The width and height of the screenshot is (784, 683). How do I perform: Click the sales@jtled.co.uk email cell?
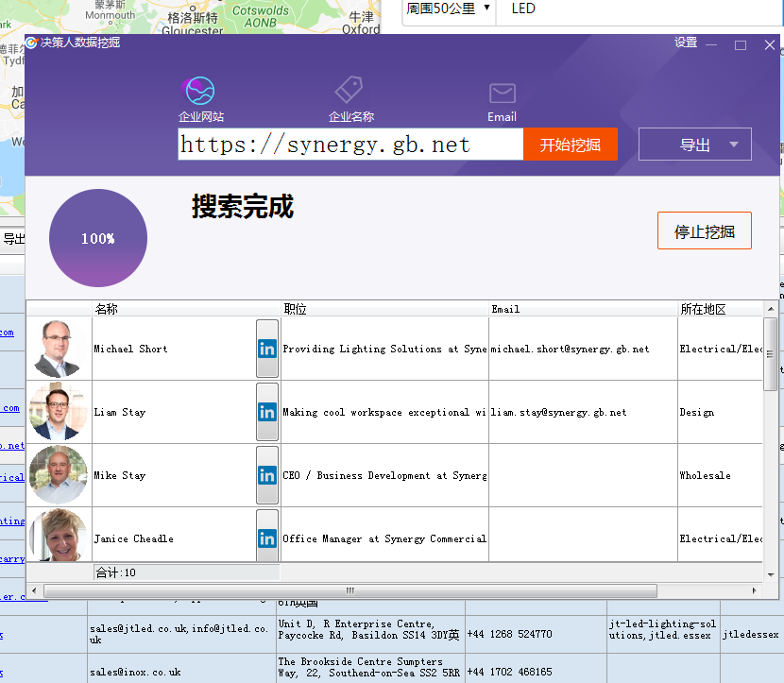click(181, 634)
